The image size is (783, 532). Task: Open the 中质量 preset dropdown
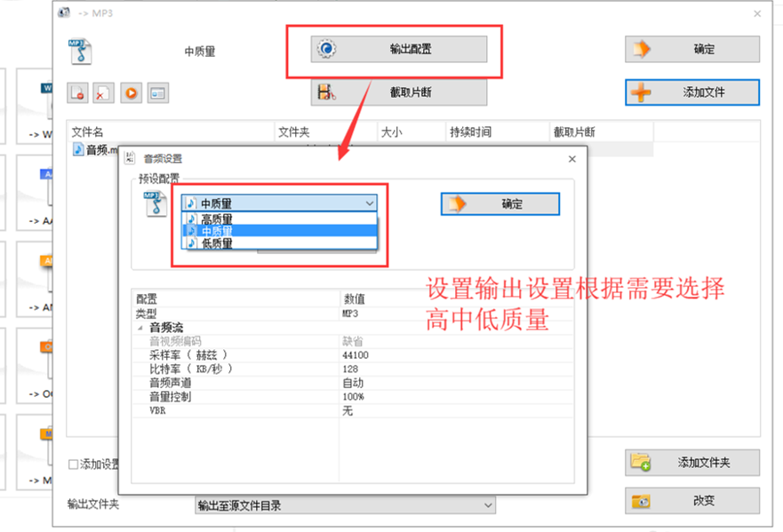coord(368,202)
